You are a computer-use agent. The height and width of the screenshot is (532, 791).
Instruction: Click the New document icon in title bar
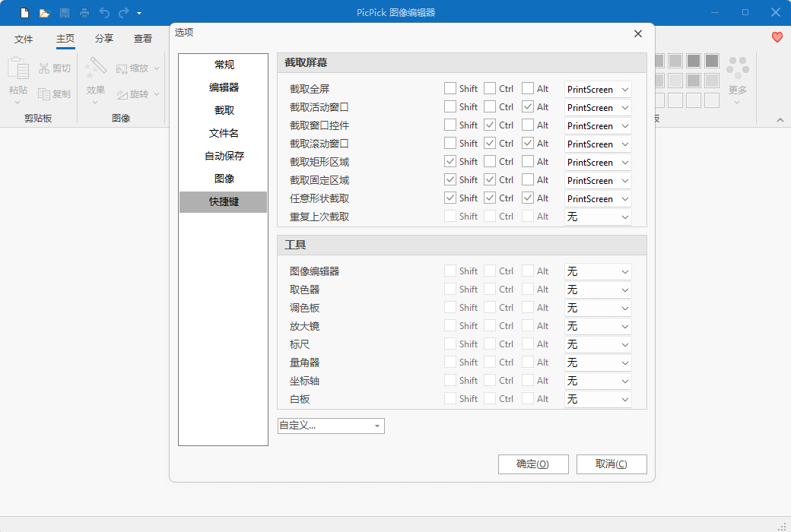coord(24,13)
